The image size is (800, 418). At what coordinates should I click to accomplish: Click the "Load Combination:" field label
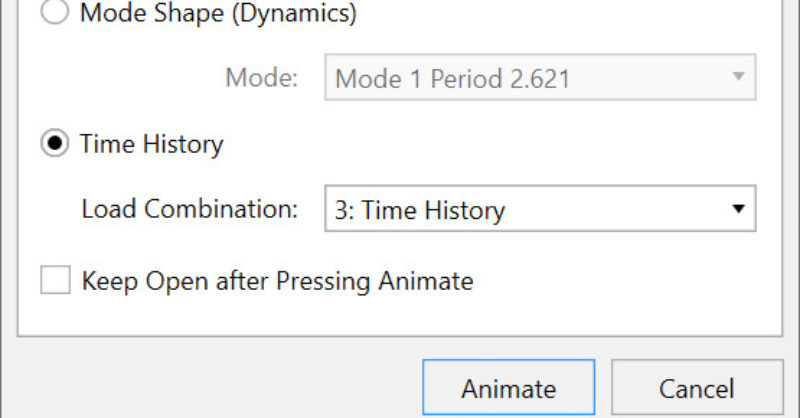190,210
